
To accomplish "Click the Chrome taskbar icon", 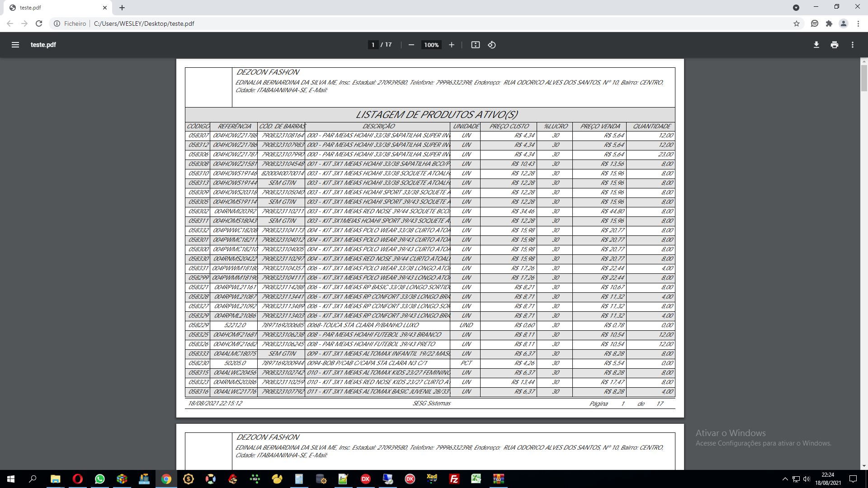I will tap(166, 479).
